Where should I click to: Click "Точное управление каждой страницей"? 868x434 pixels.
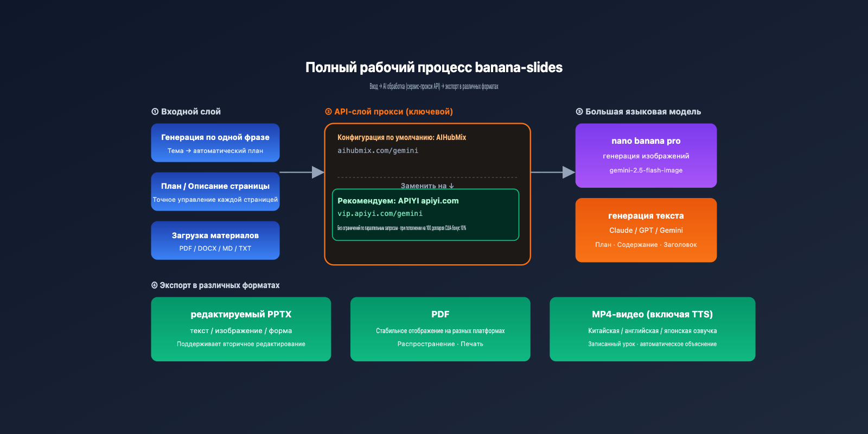[x=215, y=200]
